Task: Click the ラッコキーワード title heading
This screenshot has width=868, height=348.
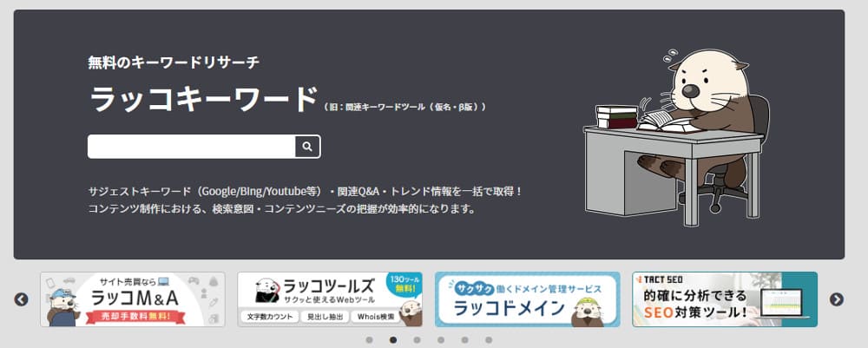Action: [x=204, y=100]
